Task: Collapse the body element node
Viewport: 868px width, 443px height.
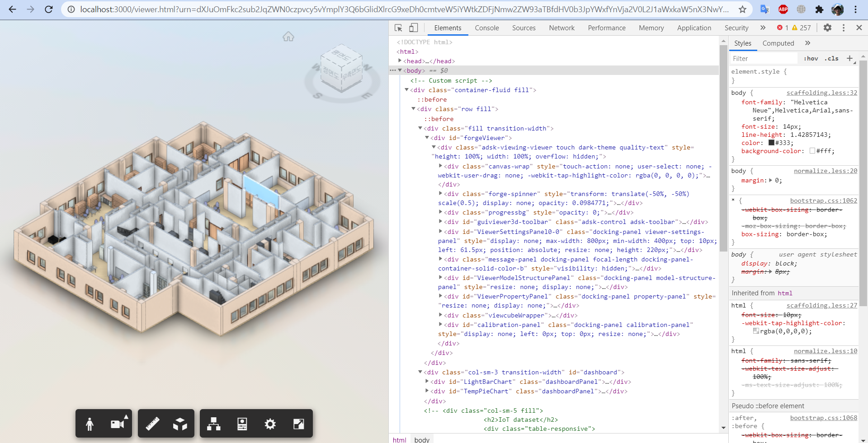Action: pos(401,70)
